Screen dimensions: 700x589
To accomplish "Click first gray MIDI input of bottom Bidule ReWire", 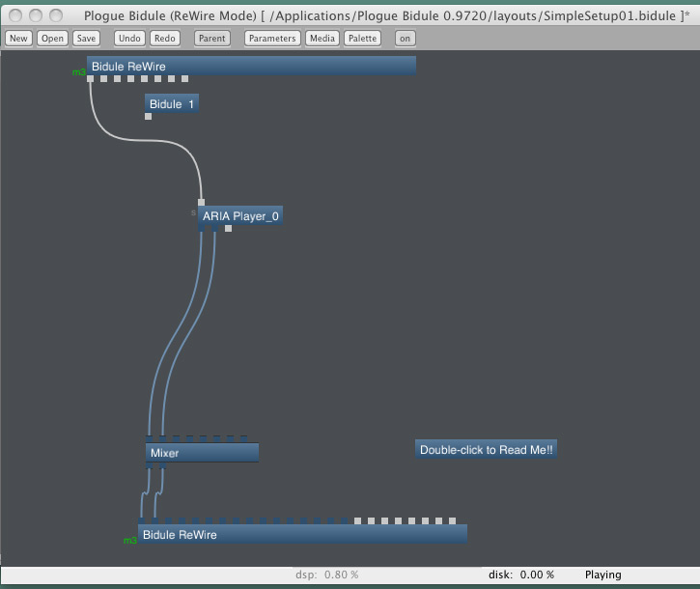I will [357, 520].
